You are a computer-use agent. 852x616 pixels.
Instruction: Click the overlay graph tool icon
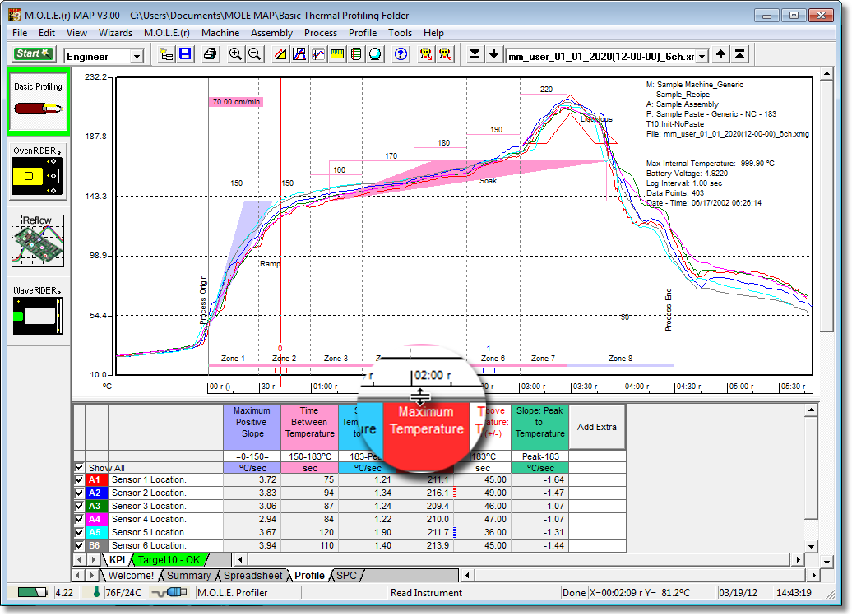318,54
